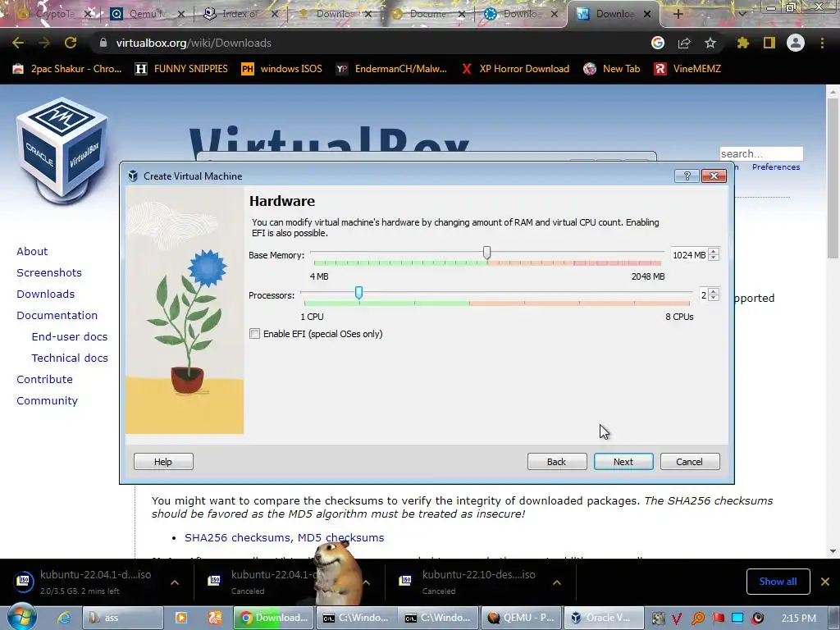Click Show all downloads button
The height and width of the screenshot is (630, 840).
coord(778,582)
